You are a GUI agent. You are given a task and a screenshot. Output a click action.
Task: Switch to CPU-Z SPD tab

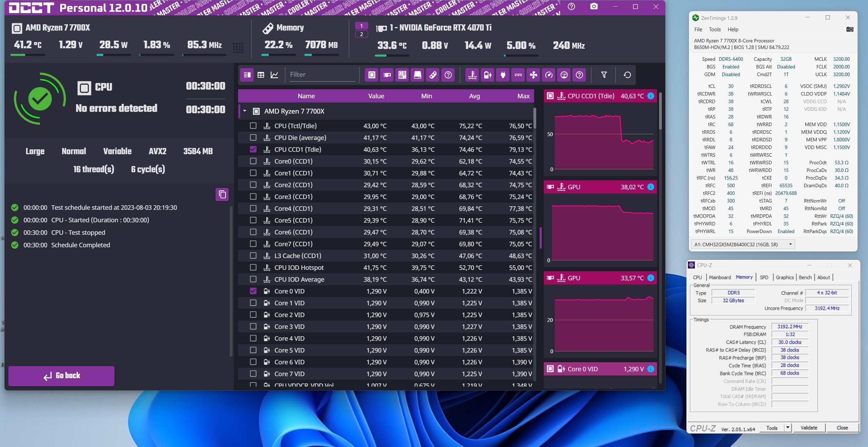[764, 277]
